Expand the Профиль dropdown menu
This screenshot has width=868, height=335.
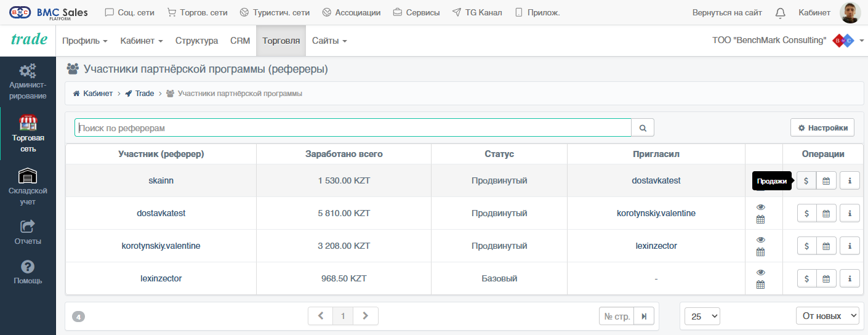(x=85, y=41)
